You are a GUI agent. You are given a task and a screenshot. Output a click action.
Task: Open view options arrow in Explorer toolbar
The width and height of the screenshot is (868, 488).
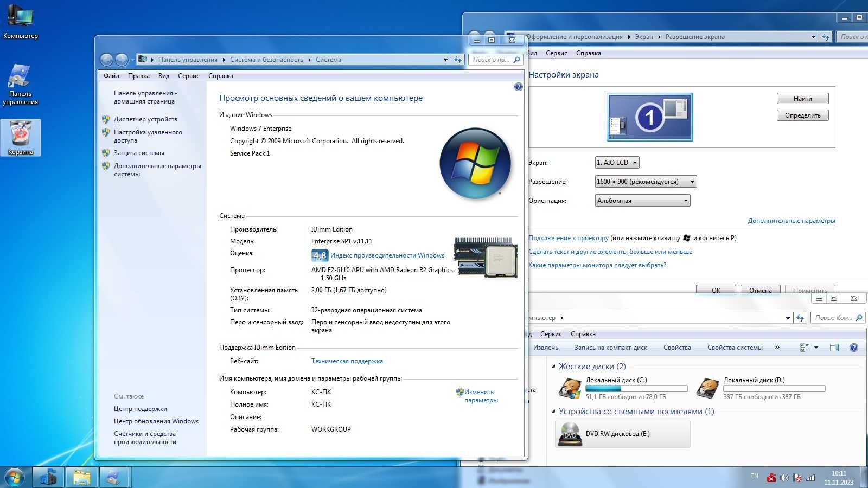coord(816,348)
